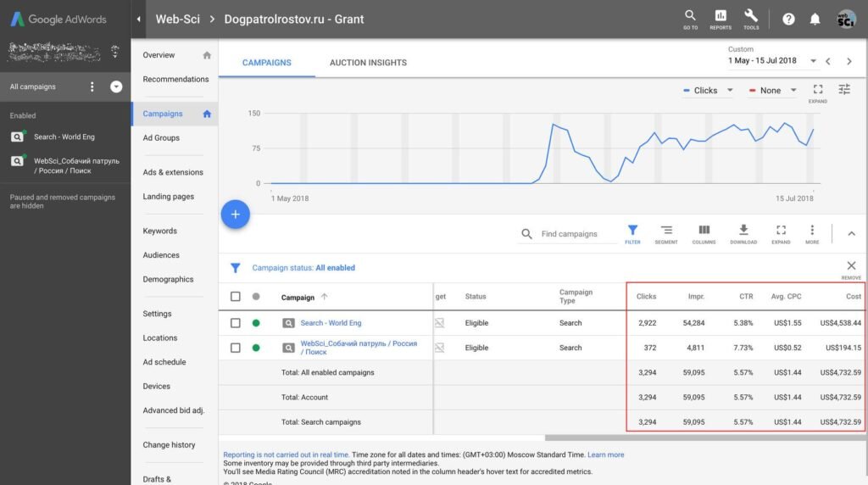The image size is (868, 485).
Task: Click the blue plus new campaign button
Action: (236, 215)
